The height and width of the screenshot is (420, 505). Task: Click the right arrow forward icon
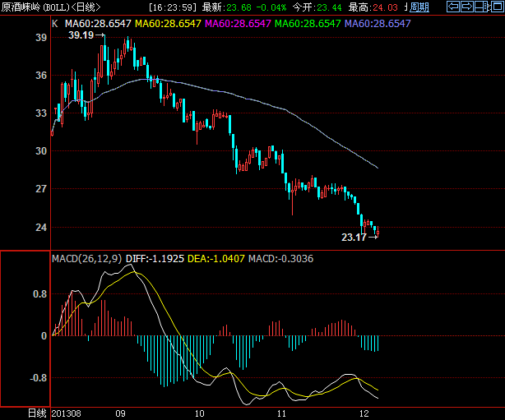[x=467, y=7]
